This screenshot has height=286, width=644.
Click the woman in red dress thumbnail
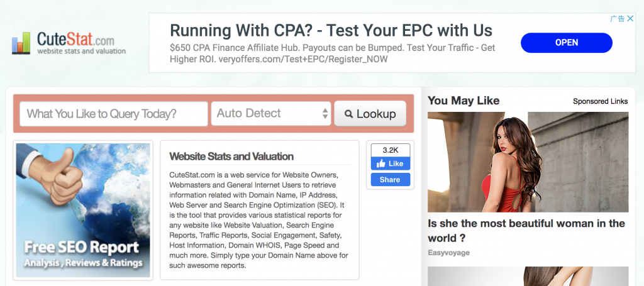tap(528, 162)
